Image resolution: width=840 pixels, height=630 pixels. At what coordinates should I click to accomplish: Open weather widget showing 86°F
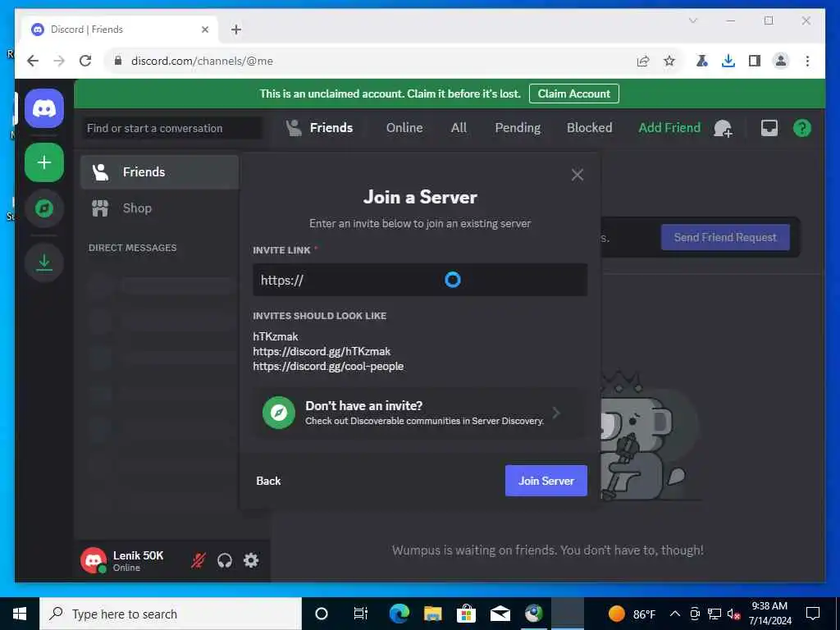(632, 614)
